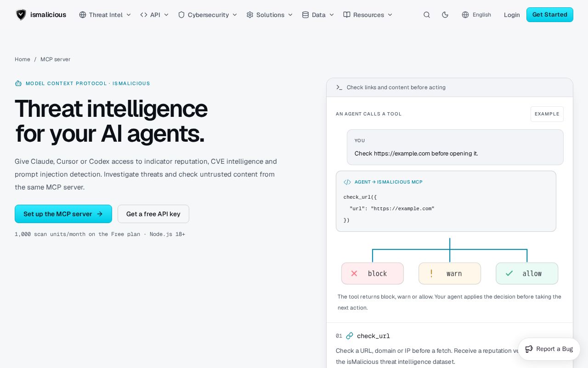Image resolution: width=588 pixels, height=368 pixels.
Task: Click the globe icon beside English
Action: [x=465, y=15]
